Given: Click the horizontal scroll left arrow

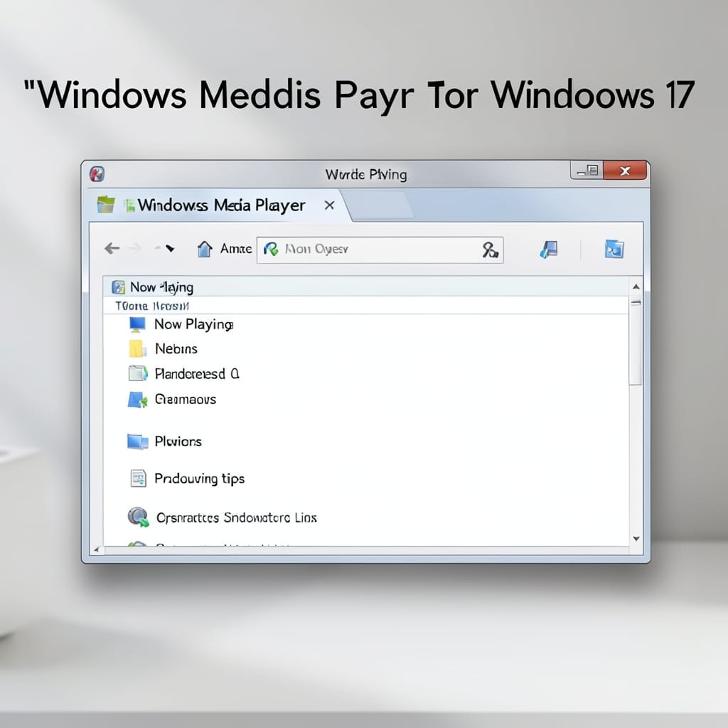Looking at the screenshot, I should point(96,550).
